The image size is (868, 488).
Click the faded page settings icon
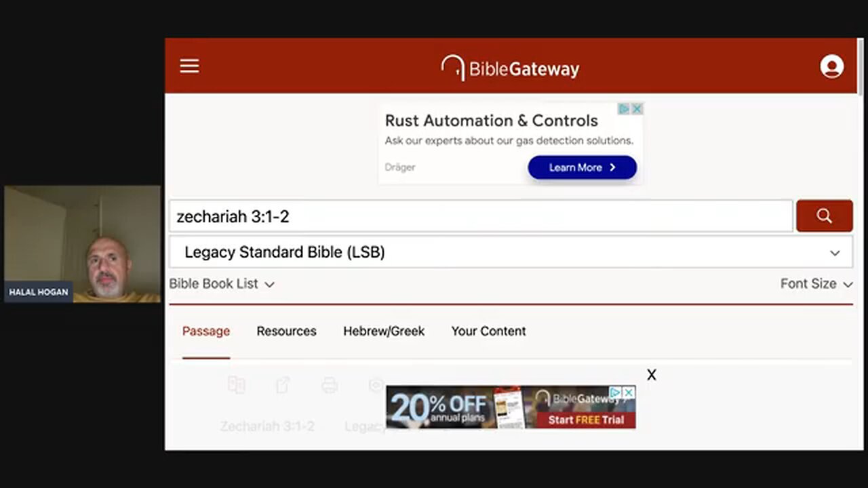click(x=376, y=386)
